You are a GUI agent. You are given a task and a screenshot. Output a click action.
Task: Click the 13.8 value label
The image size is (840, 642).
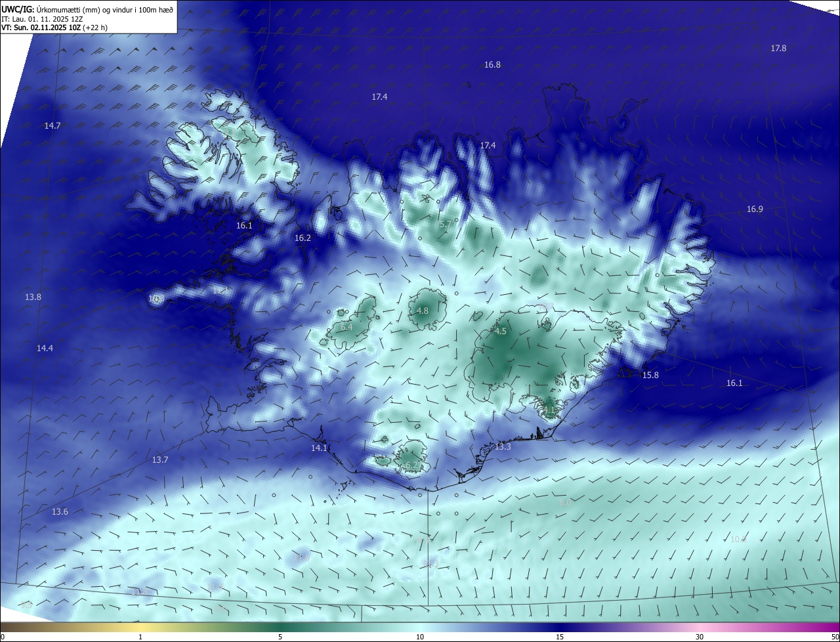33,297
